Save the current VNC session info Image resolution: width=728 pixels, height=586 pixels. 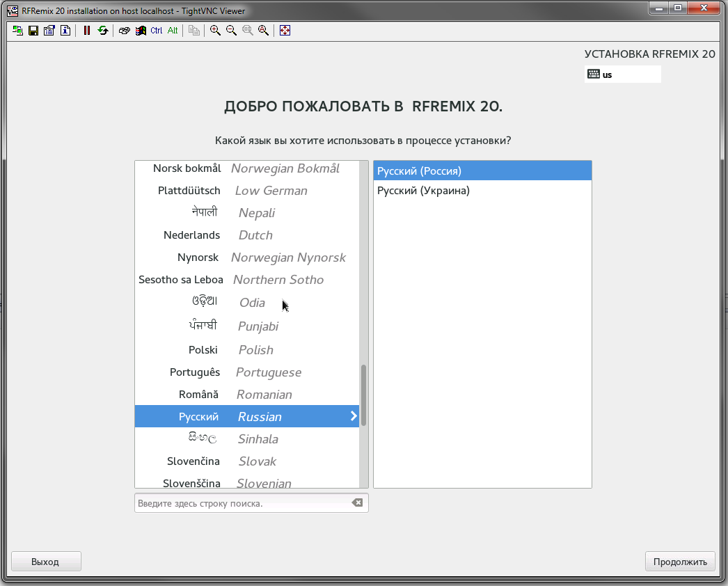(x=33, y=30)
